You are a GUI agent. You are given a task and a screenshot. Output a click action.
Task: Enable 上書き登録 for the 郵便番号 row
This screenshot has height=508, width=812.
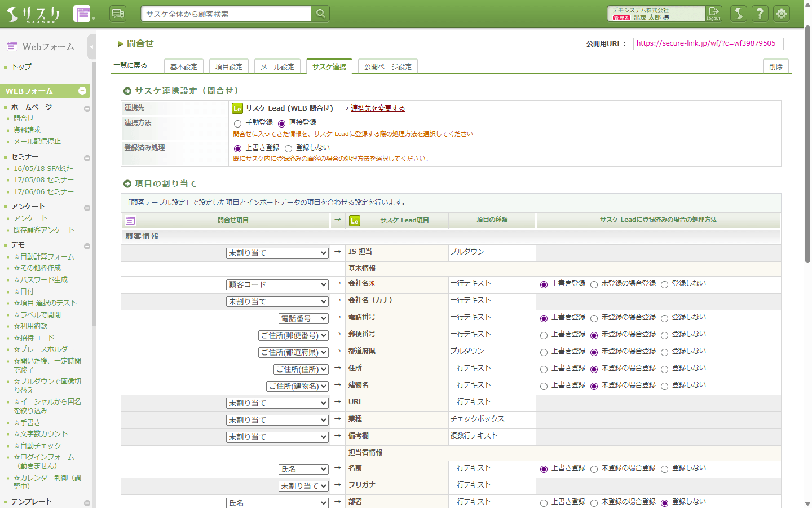tap(544, 335)
